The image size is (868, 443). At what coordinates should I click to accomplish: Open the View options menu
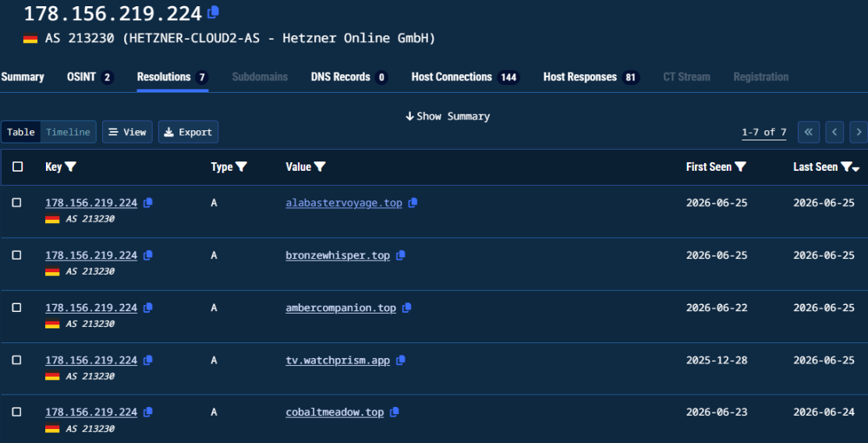coord(127,133)
